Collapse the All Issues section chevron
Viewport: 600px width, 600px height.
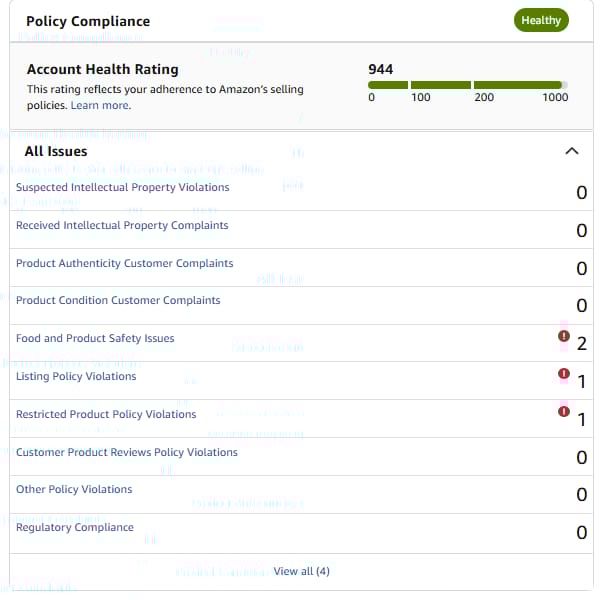coord(572,151)
